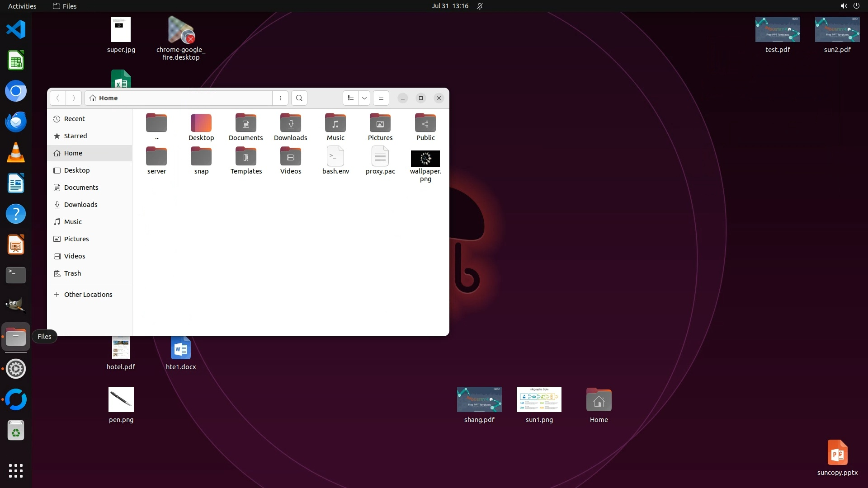The width and height of the screenshot is (868, 488).
Task: Open the Downloads folder icon
Action: 290,123
